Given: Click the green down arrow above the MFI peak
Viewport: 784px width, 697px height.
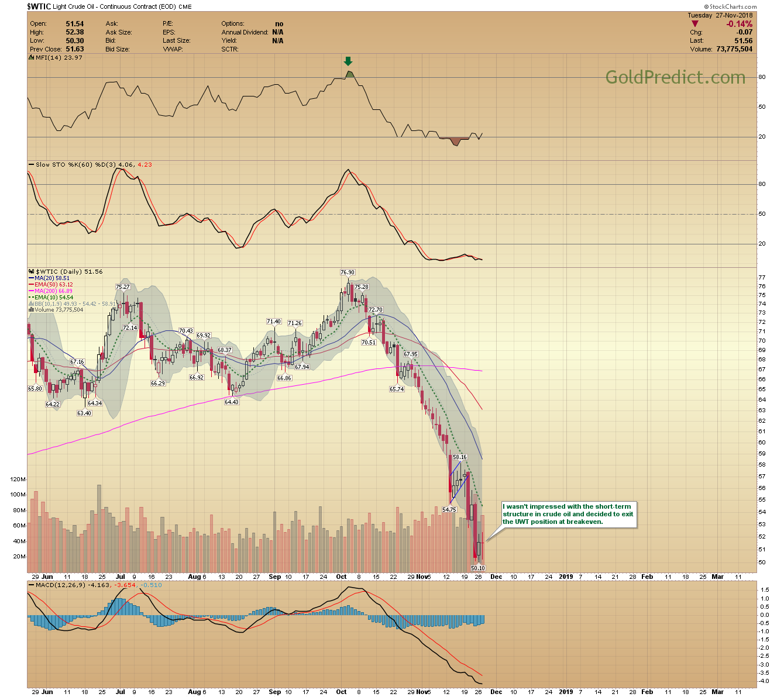Looking at the screenshot, I should pos(348,61).
